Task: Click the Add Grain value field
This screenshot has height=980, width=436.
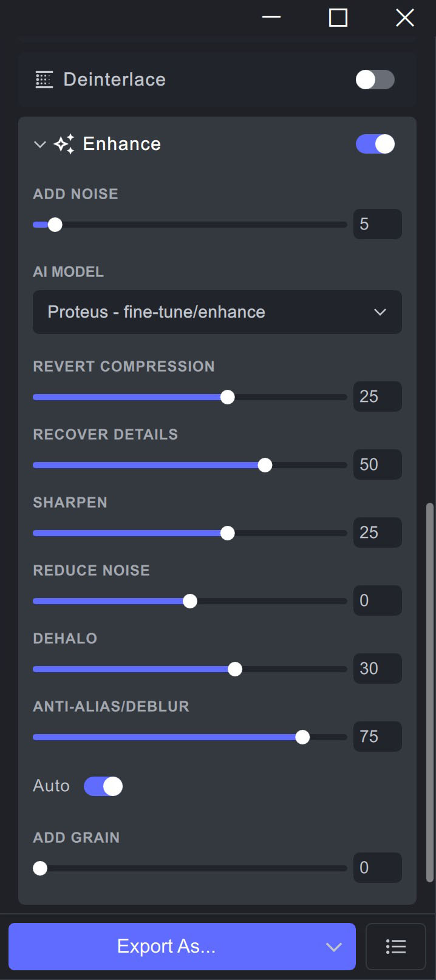Action: point(377,868)
